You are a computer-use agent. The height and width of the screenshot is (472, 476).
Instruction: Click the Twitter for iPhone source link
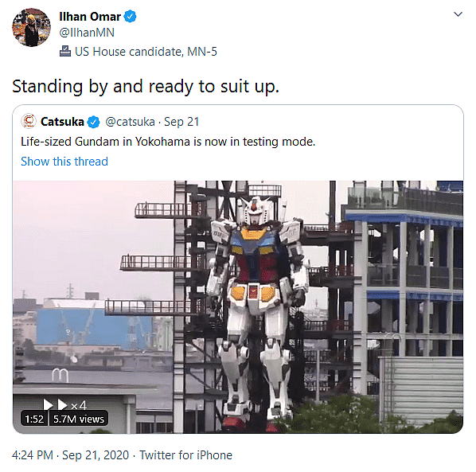[185, 455]
